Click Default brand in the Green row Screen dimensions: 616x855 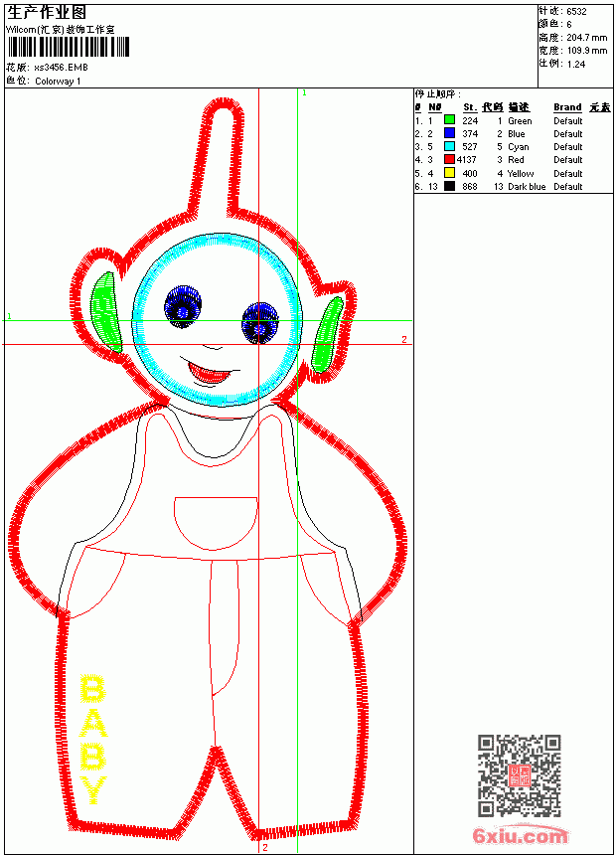(568, 121)
